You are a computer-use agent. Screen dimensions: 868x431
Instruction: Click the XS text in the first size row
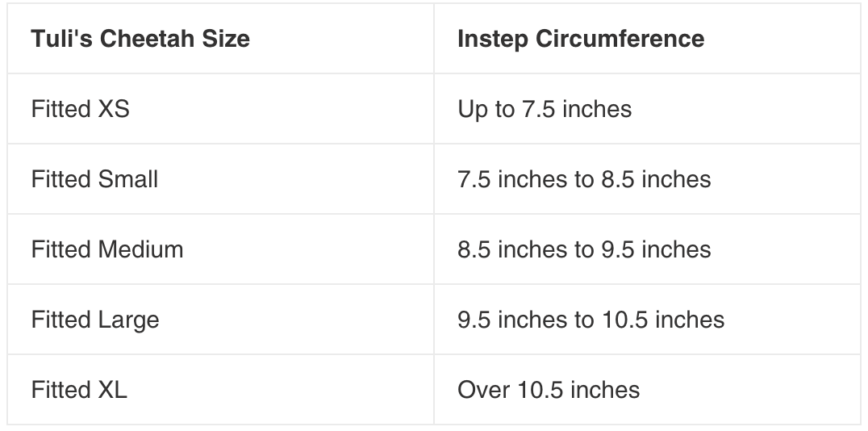[x=113, y=109]
